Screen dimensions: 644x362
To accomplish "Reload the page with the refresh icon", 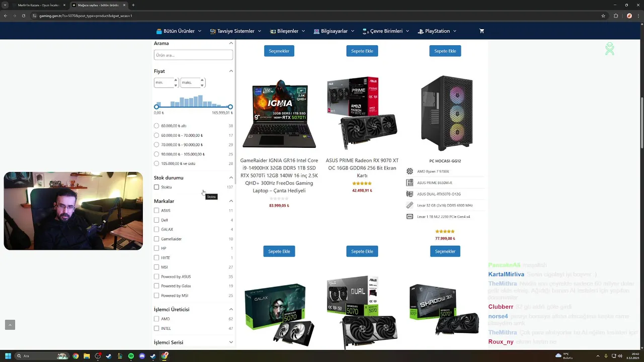I will (x=23, y=16).
